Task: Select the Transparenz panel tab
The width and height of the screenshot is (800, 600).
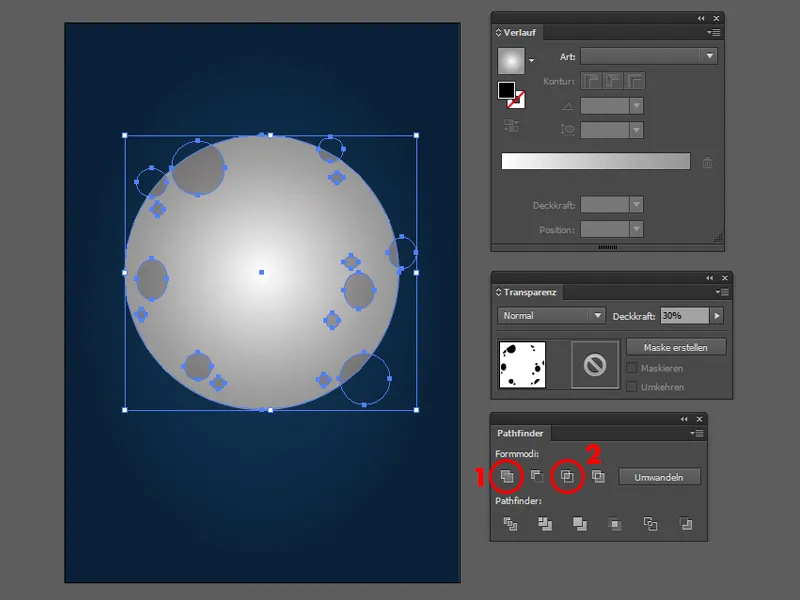Action: point(527,292)
